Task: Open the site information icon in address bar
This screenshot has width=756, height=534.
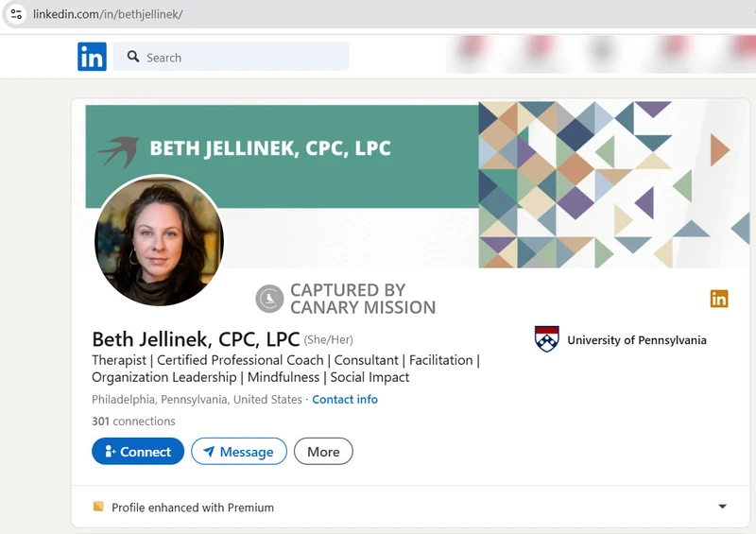Action: (16, 14)
